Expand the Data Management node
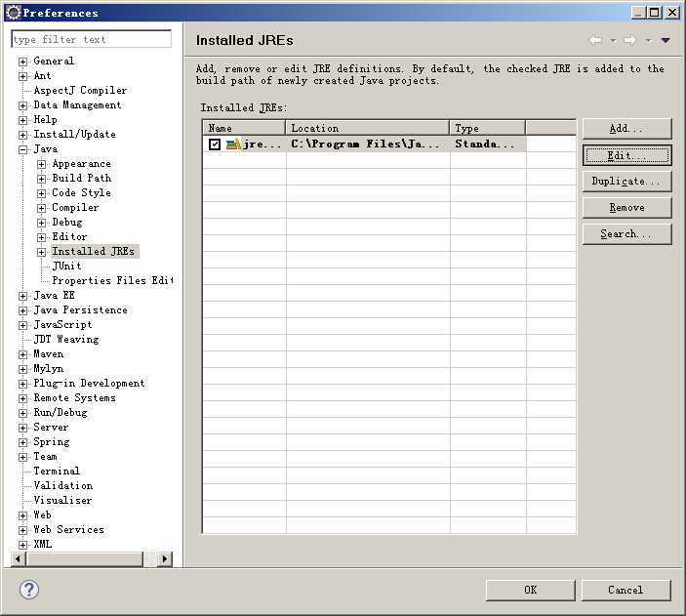Viewport: 686px width, 616px height. tap(22, 105)
